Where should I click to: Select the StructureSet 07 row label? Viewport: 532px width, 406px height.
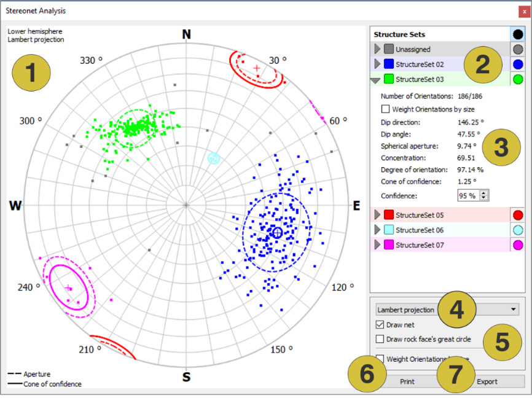click(420, 245)
